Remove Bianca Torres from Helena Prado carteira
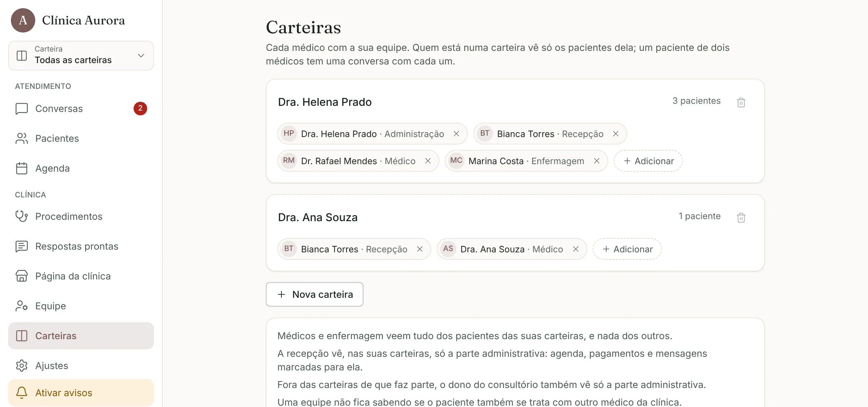Viewport: 868px width, 407px height. coord(616,134)
